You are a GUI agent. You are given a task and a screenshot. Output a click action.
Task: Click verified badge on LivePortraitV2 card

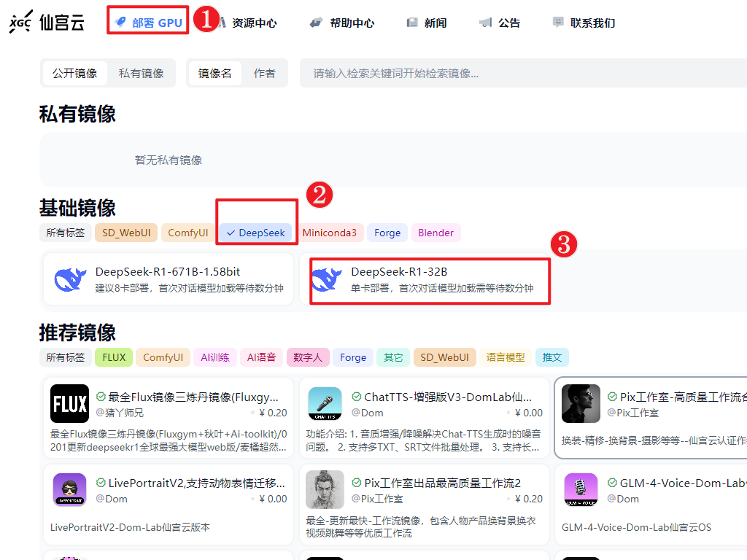[101, 483]
